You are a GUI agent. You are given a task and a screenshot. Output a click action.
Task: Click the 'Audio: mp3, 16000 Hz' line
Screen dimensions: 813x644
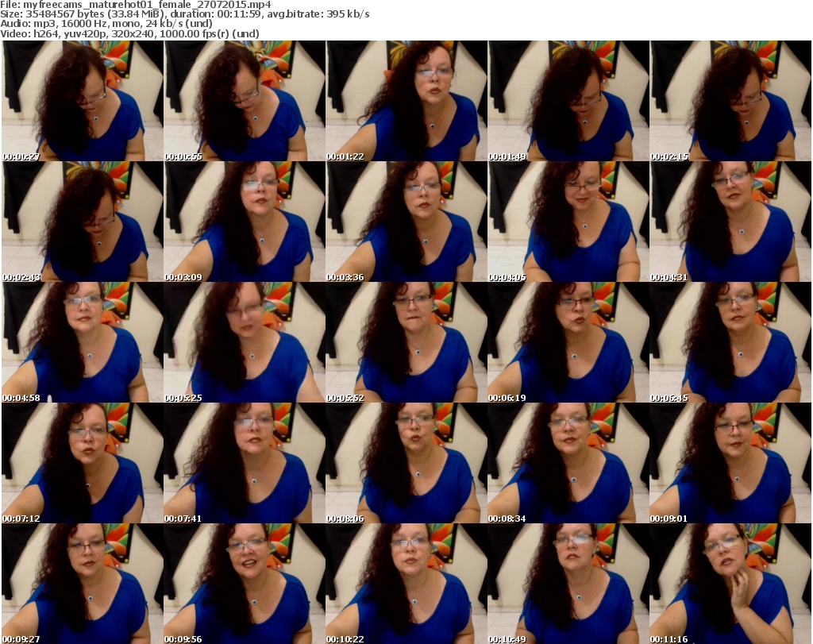point(106,24)
